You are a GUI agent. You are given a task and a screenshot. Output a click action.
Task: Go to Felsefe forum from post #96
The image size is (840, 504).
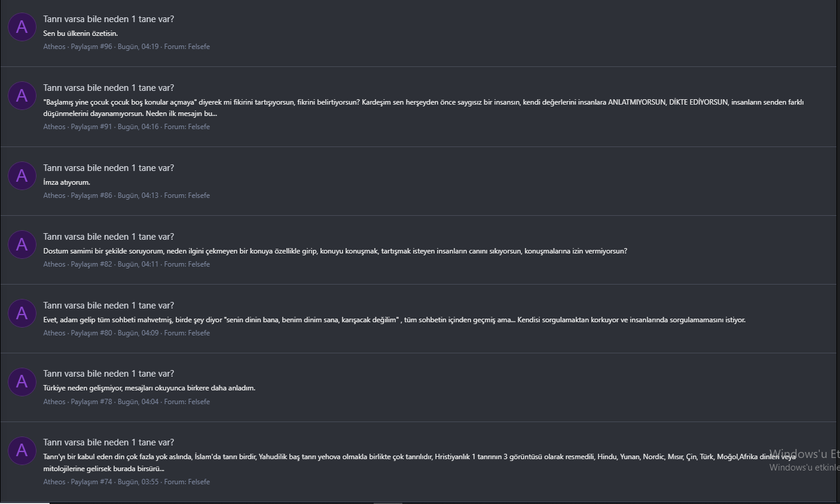(198, 47)
